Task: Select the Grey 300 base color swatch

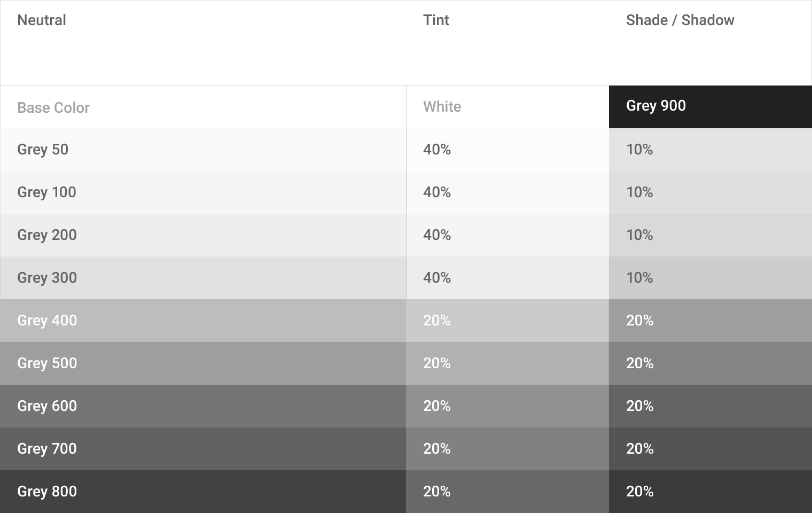Action: (203, 278)
